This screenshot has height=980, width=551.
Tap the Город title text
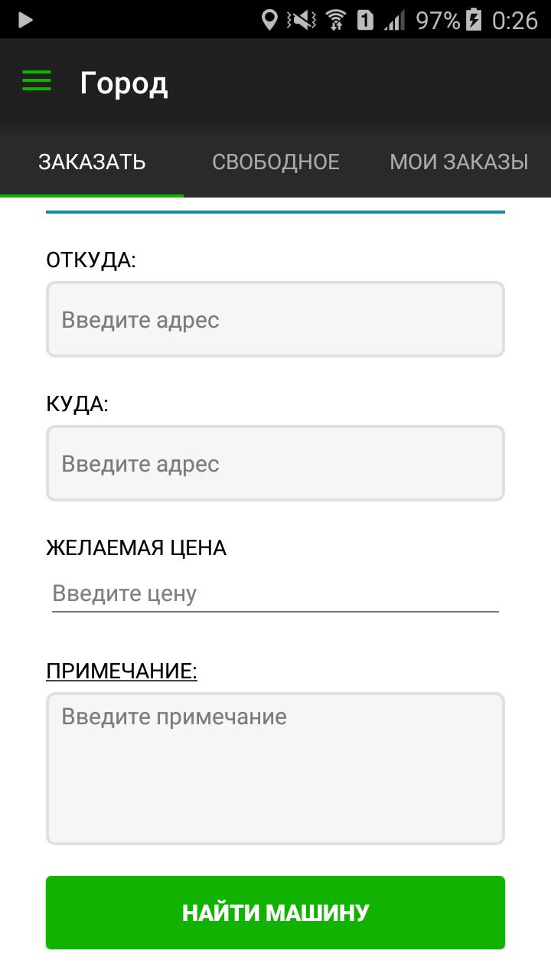(125, 83)
